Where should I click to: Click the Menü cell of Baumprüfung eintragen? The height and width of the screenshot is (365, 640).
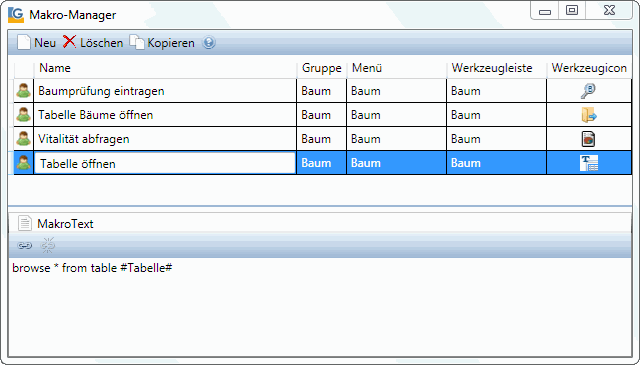click(396, 91)
